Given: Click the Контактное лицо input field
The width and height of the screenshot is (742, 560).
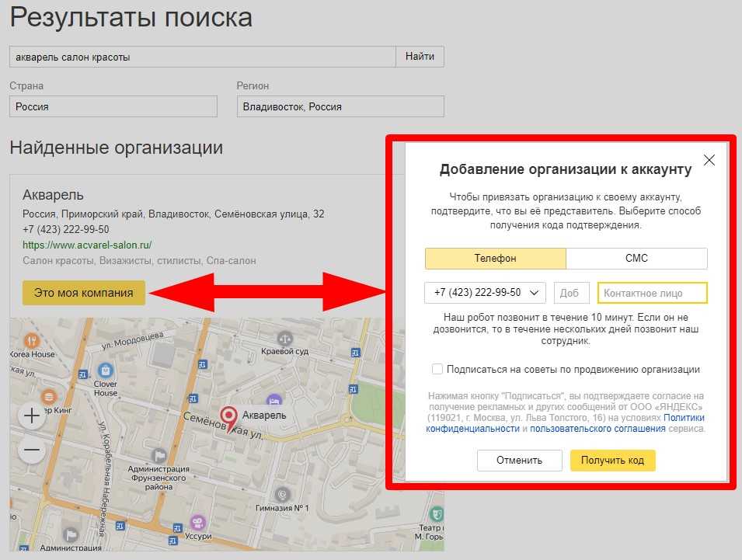Looking at the screenshot, I should click(652, 293).
